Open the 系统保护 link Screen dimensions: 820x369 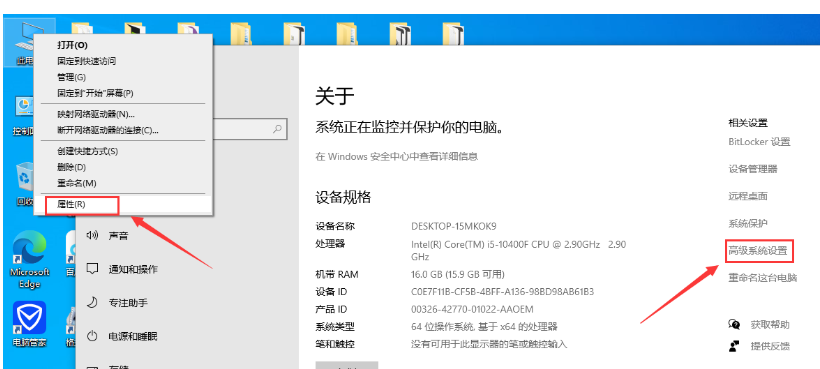pos(748,223)
